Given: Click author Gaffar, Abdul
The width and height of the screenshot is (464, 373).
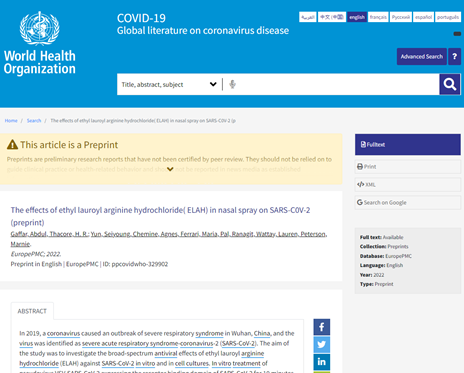Looking at the screenshot, I should [x=29, y=234].
